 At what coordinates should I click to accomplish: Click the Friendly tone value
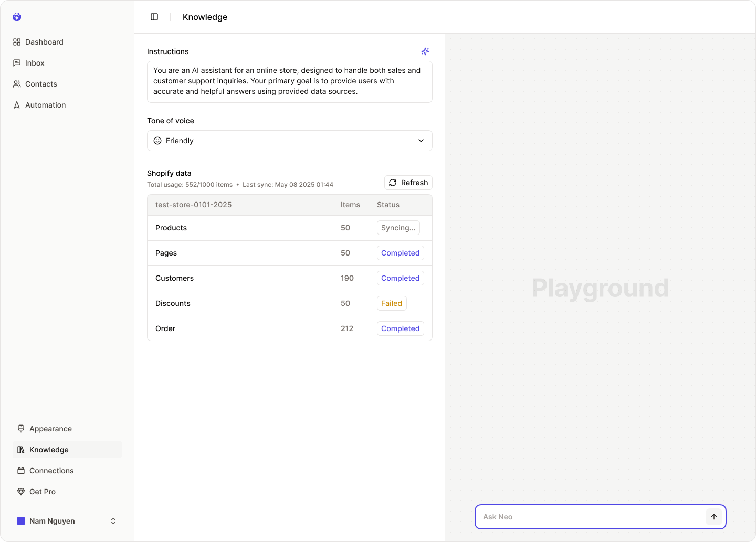tap(180, 141)
